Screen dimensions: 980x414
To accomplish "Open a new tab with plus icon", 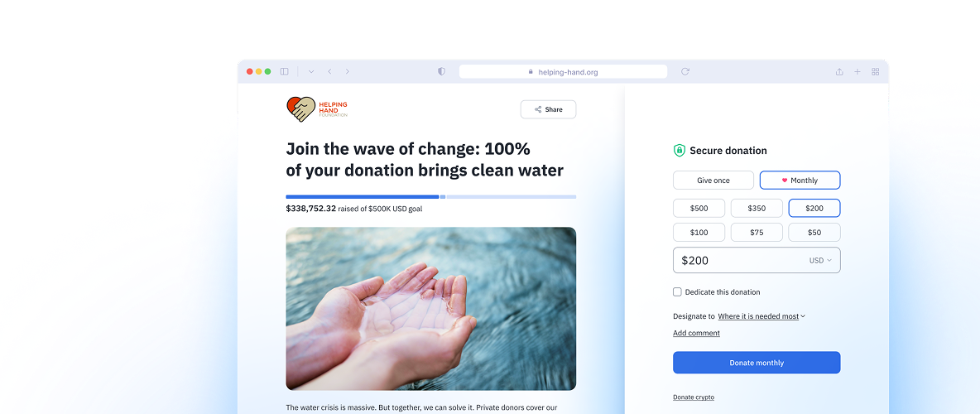I will pyautogui.click(x=857, y=72).
